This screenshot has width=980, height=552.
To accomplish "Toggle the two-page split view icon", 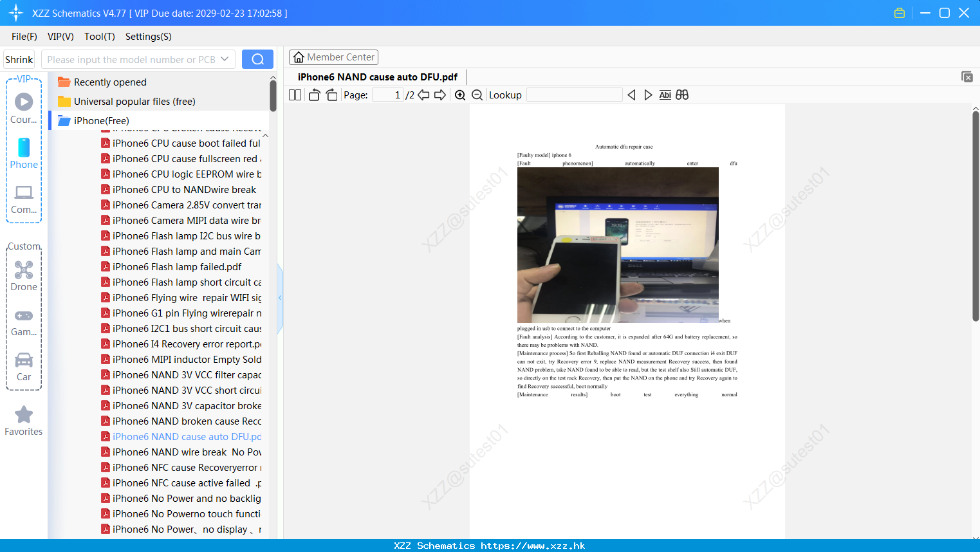I will pos(295,95).
